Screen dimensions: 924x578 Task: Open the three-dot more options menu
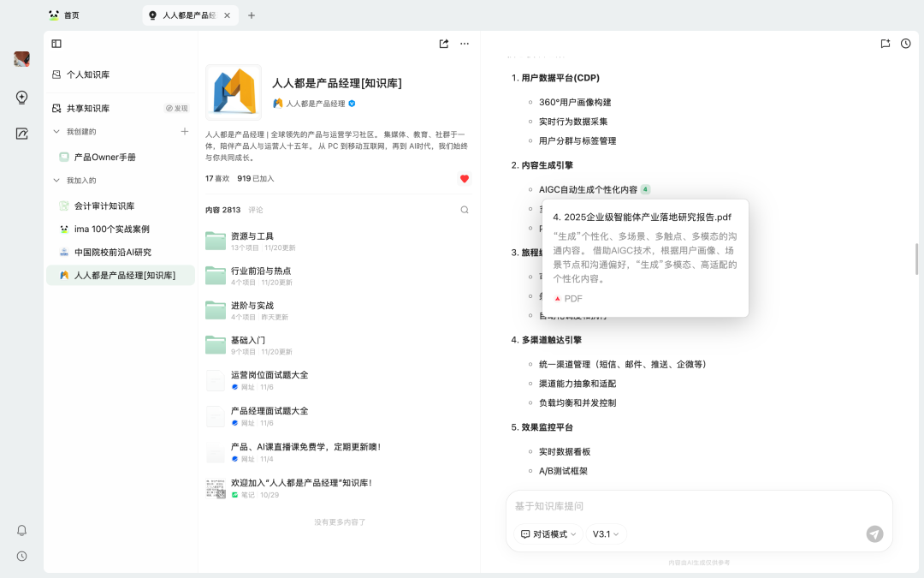pos(465,44)
